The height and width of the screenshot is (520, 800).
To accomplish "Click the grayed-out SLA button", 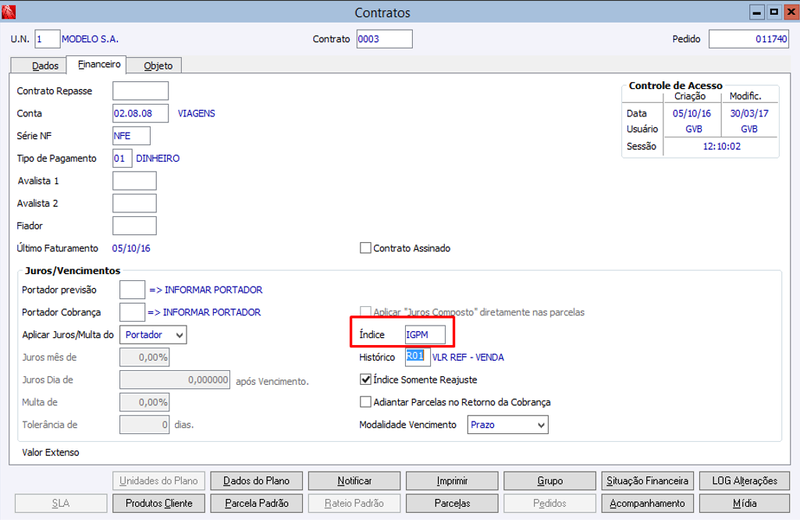I will tap(61, 503).
